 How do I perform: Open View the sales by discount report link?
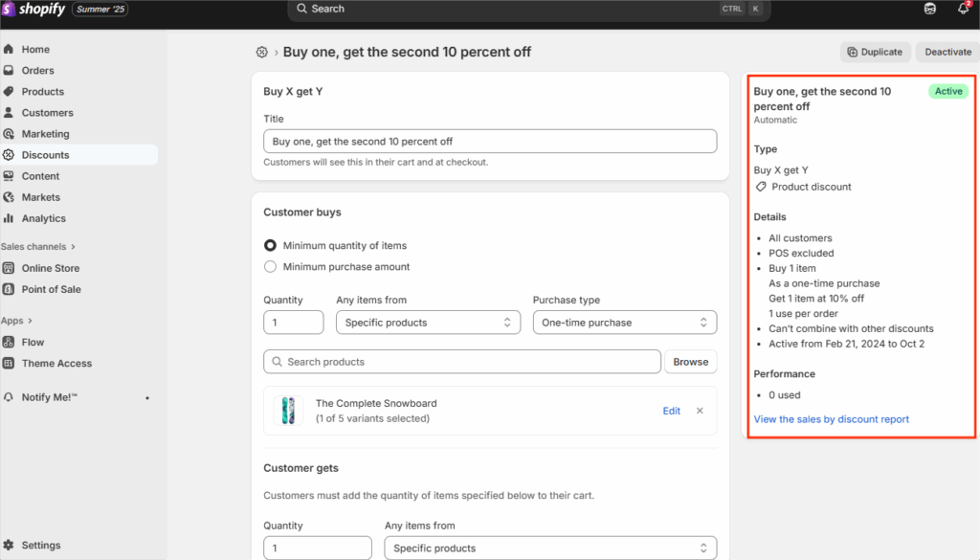pyautogui.click(x=831, y=419)
